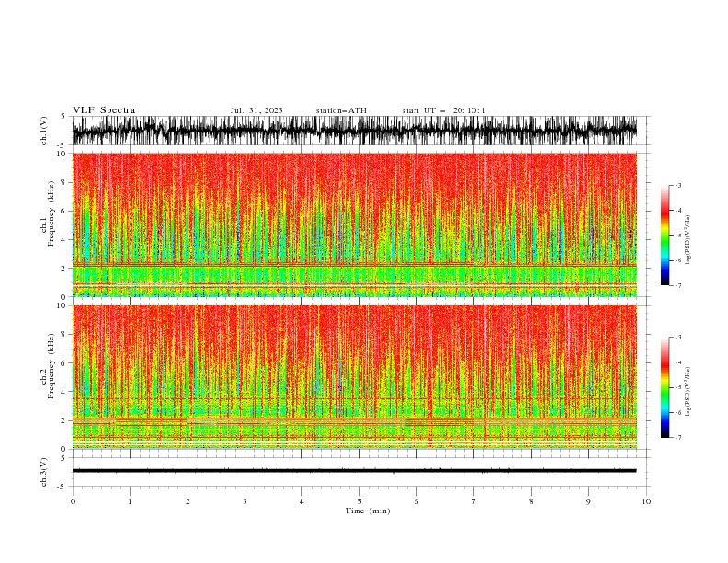Click time axis tick label '5'
Screen dimensions: 728x563
359,501
